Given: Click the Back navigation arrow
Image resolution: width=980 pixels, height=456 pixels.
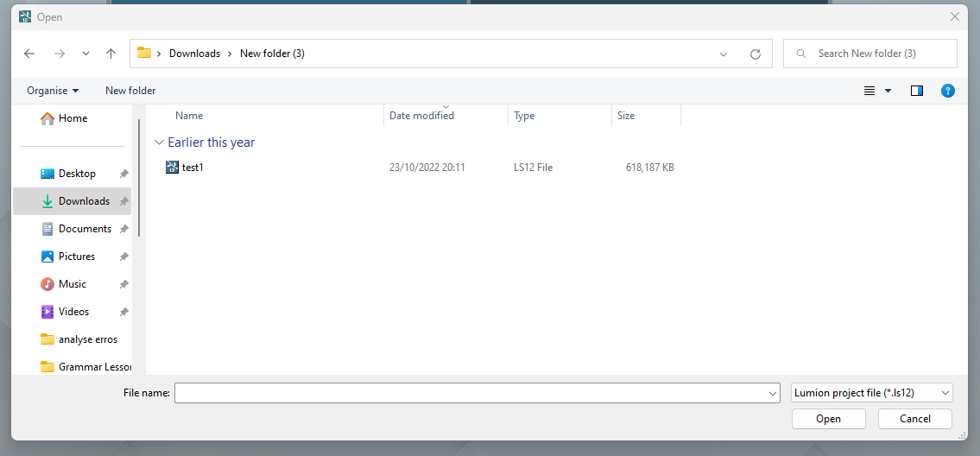Looking at the screenshot, I should click(29, 54).
